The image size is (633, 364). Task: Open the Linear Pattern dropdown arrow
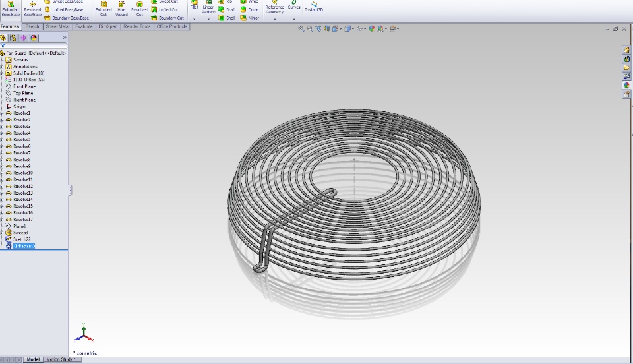[208, 19]
